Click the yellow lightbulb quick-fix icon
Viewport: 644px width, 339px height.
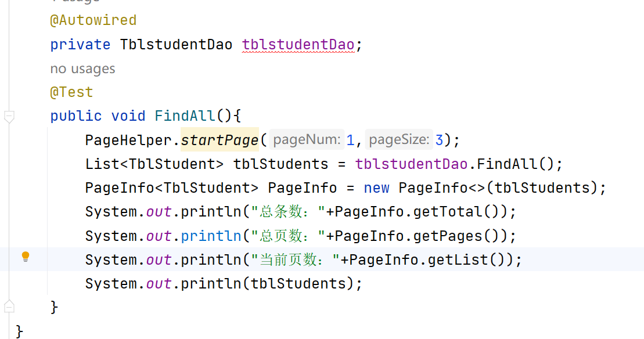pos(26,257)
